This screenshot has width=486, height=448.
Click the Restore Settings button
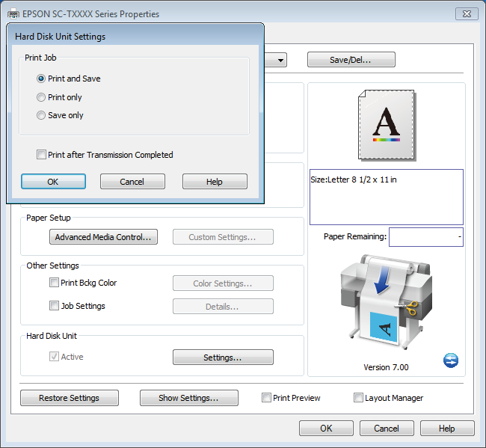[70, 398]
